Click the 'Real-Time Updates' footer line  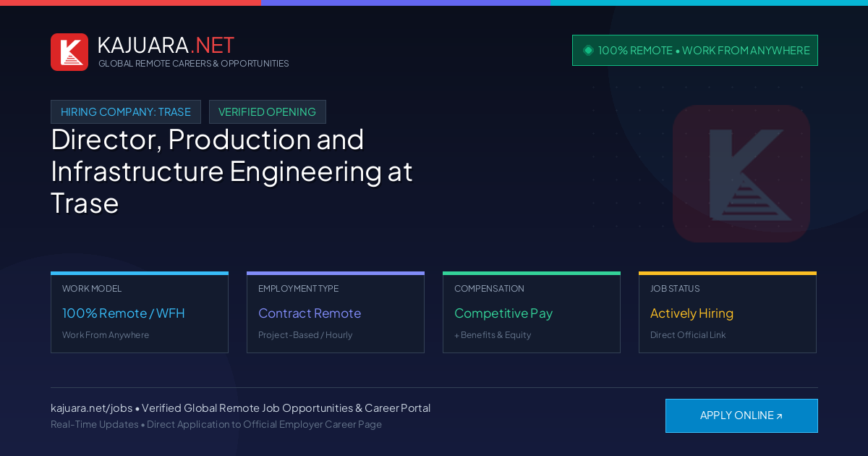click(216, 424)
